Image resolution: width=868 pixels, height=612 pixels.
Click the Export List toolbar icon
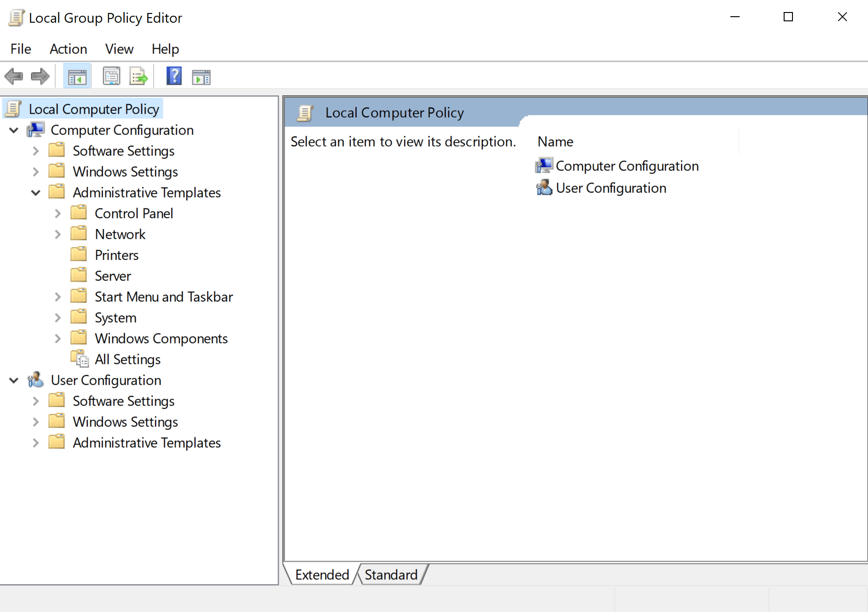pos(138,76)
